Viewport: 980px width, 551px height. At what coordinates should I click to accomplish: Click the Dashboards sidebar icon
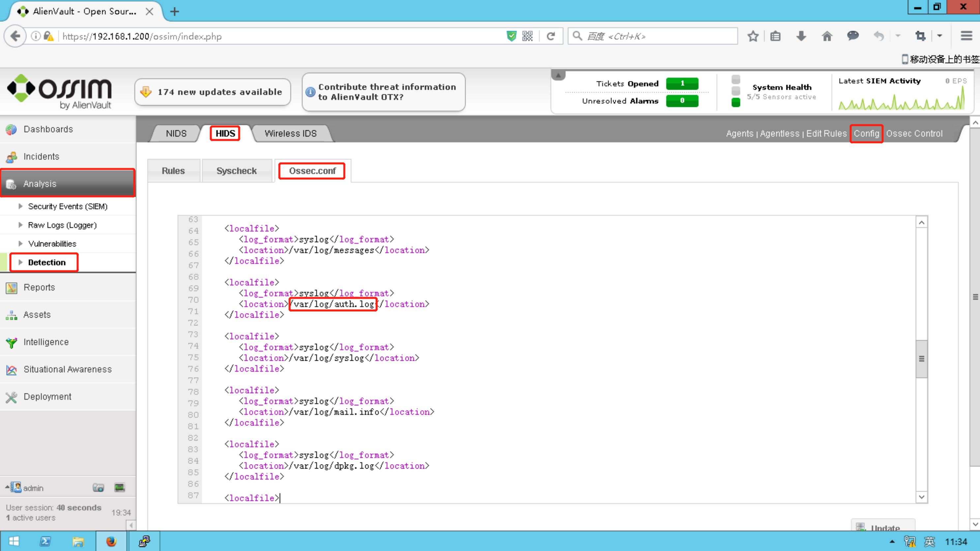pyautogui.click(x=11, y=129)
